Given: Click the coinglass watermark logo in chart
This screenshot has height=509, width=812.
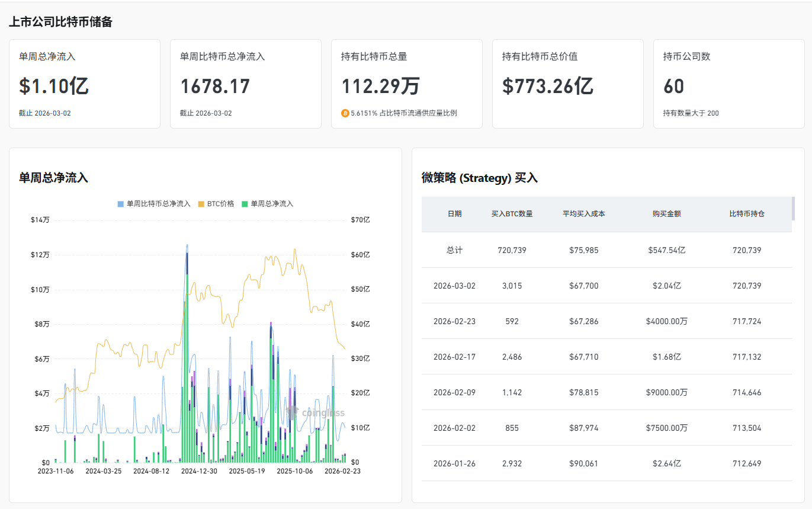Looking at the screenshot, I should click(x=315, y=413).
